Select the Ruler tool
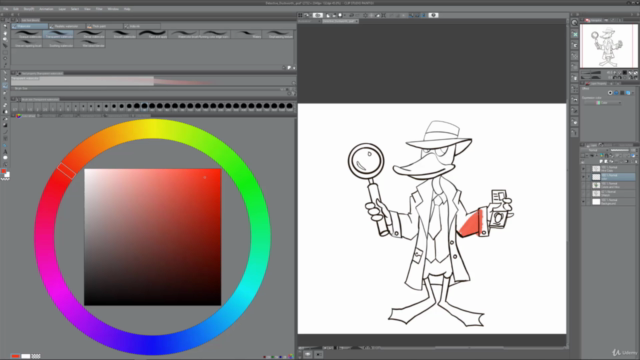This screenshot has width=640, height=360. click(x=5, y=145)
